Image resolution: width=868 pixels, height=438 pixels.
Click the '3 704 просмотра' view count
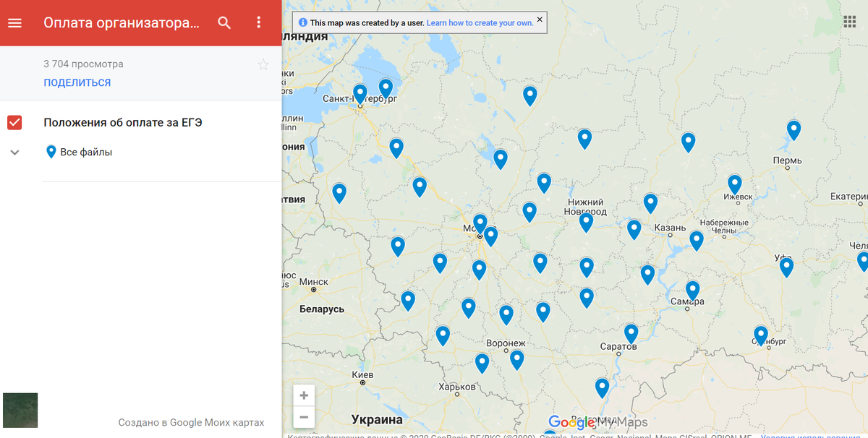pyautogui.click(x=83, y=64)
